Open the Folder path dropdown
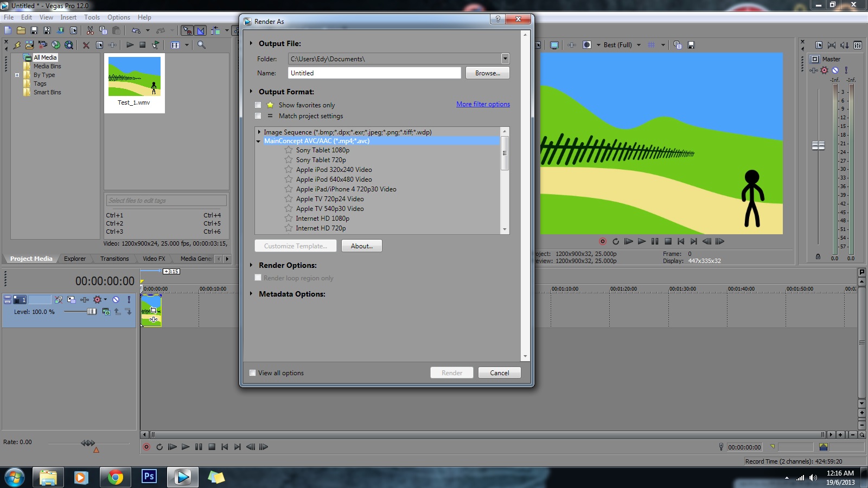This screenshot has height=488, width=868. pos(505,59)
